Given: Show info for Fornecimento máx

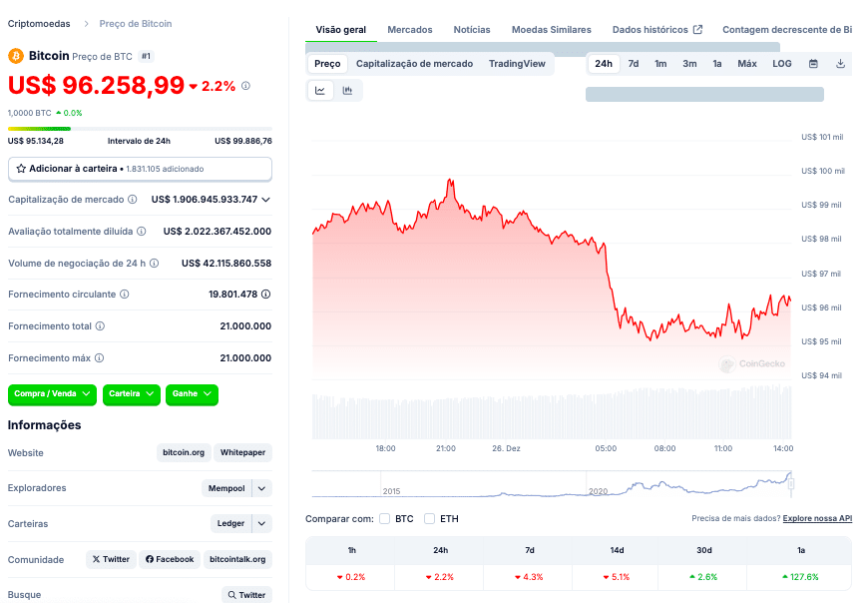Looking at the screenshot, I should (99, 358).
